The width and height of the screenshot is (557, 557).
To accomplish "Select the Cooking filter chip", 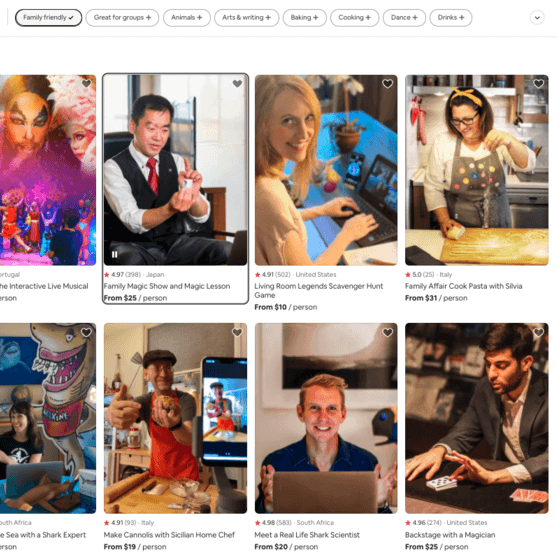I will [x=354, y=17].
